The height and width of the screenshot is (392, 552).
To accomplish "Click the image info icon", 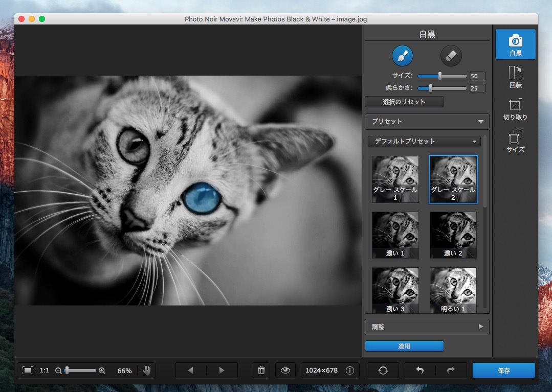I will click(350, 371).
